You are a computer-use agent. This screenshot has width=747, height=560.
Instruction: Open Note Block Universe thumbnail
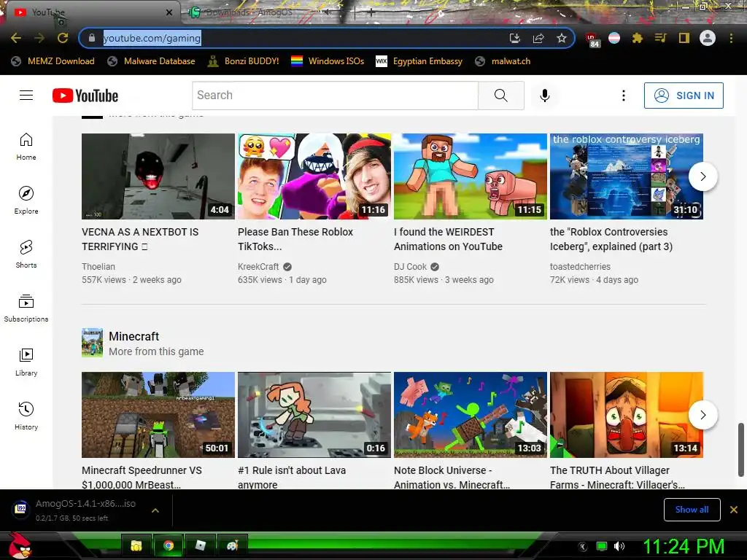(x=471, y=415)
